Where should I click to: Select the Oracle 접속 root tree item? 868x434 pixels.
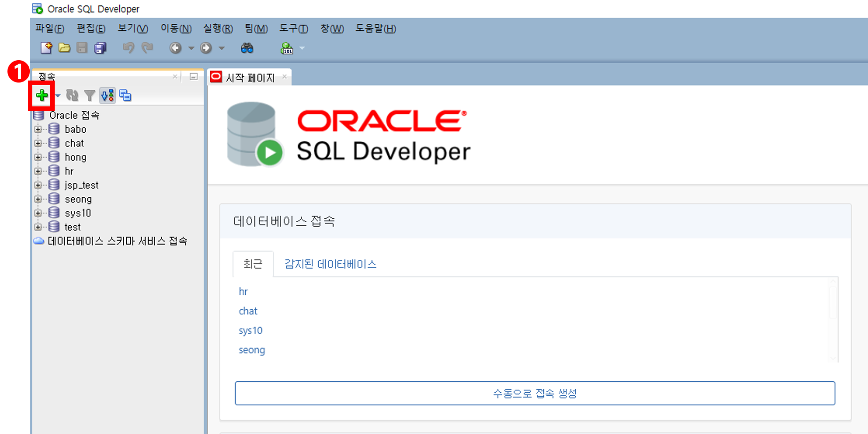point(74,115)
